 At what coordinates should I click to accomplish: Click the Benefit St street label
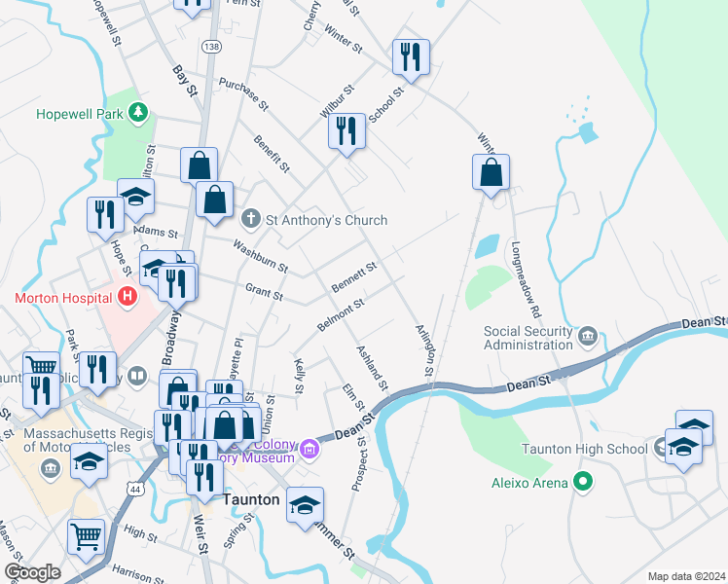[272, 154]
